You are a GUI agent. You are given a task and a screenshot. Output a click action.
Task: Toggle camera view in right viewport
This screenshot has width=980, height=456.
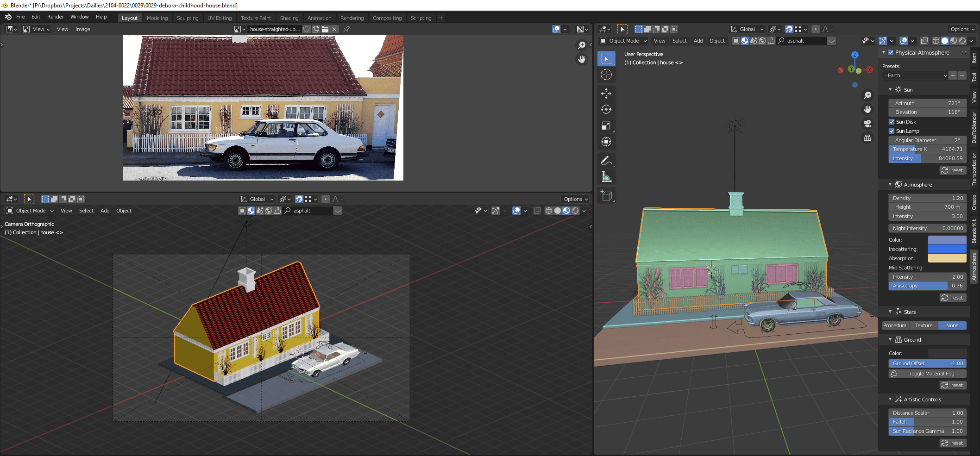coord(867,124)
